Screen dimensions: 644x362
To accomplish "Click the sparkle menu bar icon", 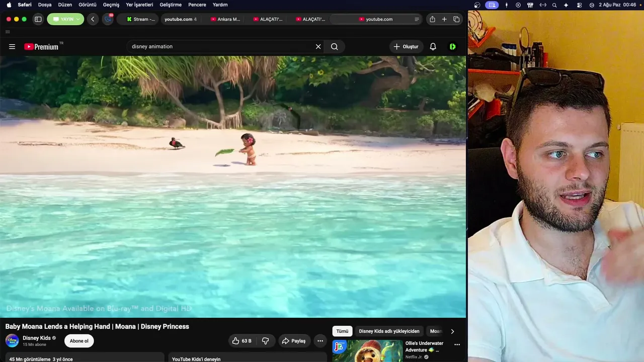I will 566,5.
